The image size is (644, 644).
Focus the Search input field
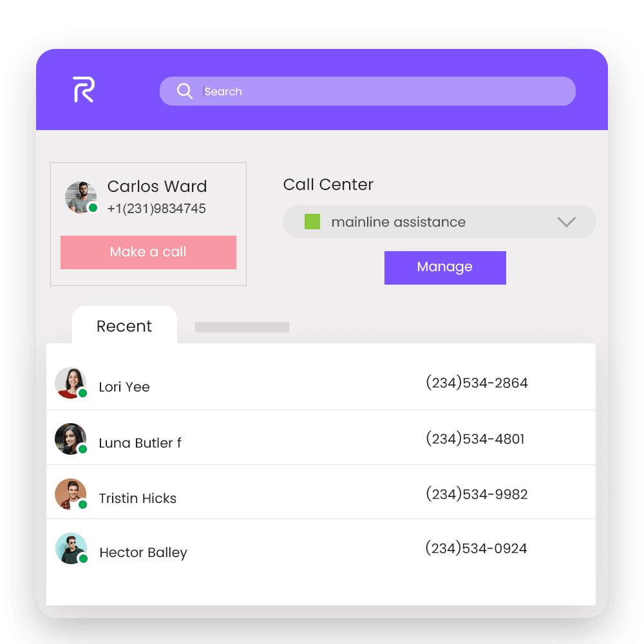pyautogui.click(x=368, y=91)
